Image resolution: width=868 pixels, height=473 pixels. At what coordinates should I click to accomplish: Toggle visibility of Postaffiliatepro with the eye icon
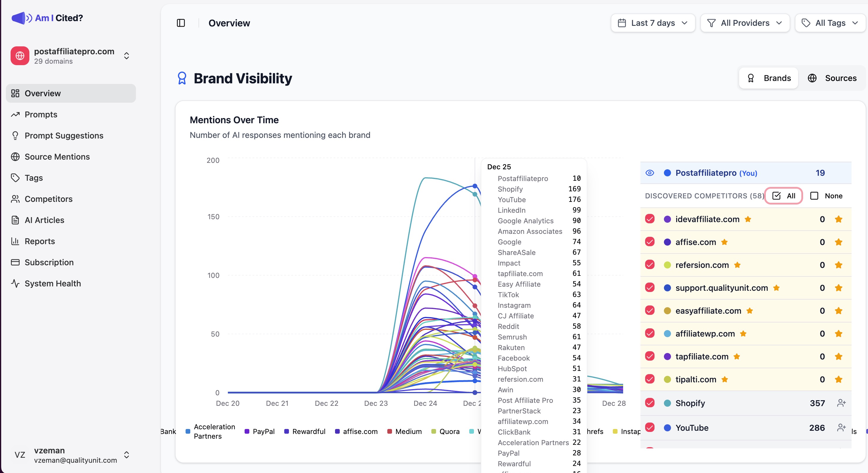coord(650,173)
